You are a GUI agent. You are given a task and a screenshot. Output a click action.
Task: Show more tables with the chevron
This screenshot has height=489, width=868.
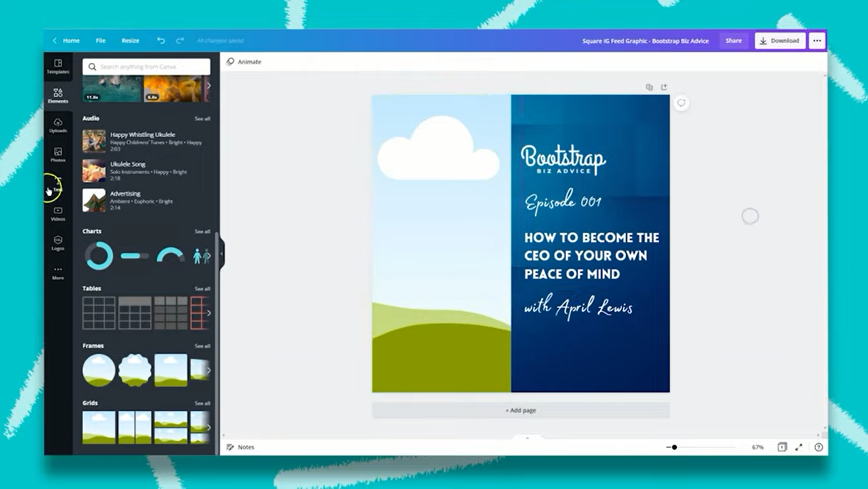209,313
